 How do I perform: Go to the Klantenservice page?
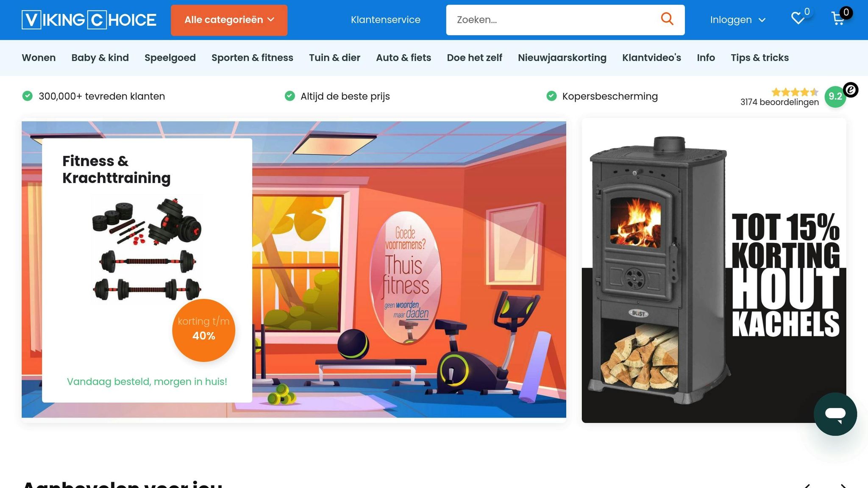click(x=385, y=20)
